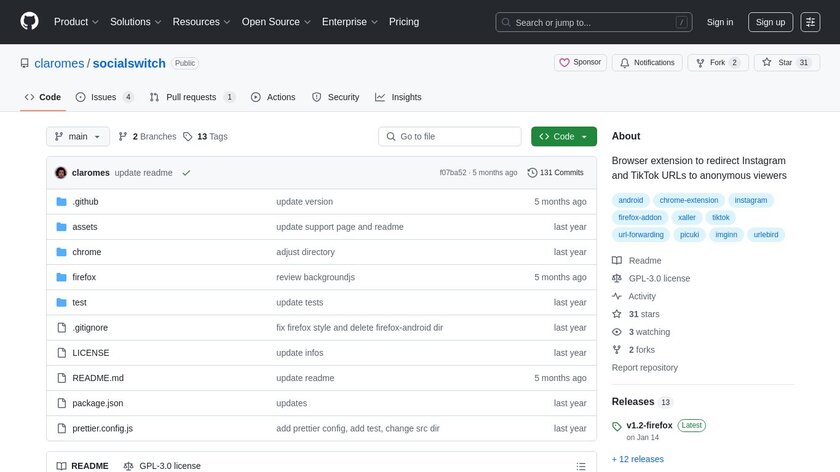Open the main branch dropdown
The image size is (840, 472).
point(77,136)
